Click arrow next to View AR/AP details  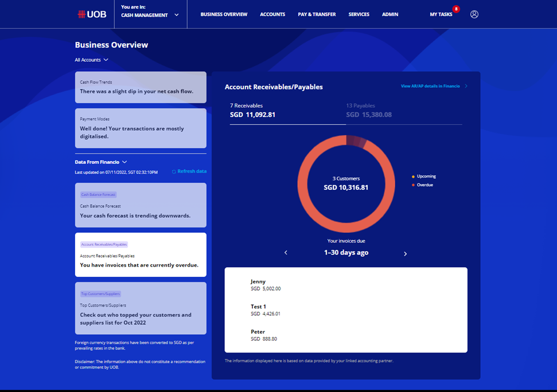pyautogui.click(x=466, y=86)
